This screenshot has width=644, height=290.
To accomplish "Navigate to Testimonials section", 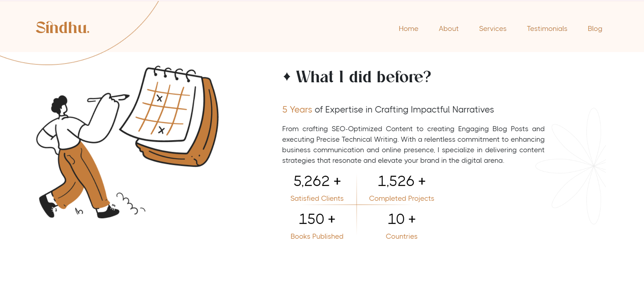I will (547, 29).
